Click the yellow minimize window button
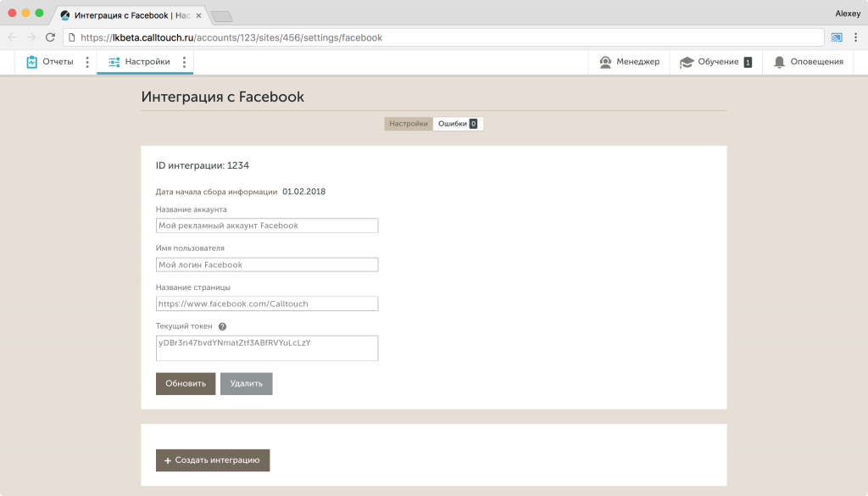The height and width of the screenshot is (496, 868). 25,13
